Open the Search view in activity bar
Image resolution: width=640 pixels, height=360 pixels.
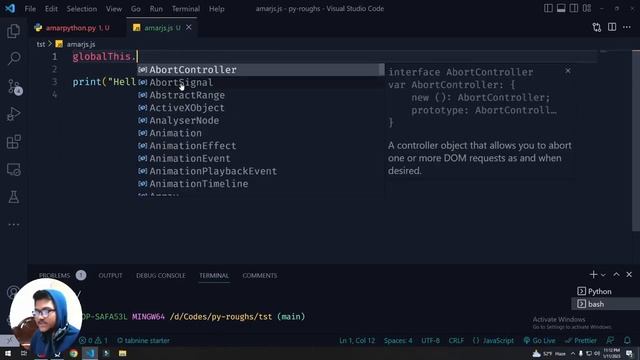13,58
